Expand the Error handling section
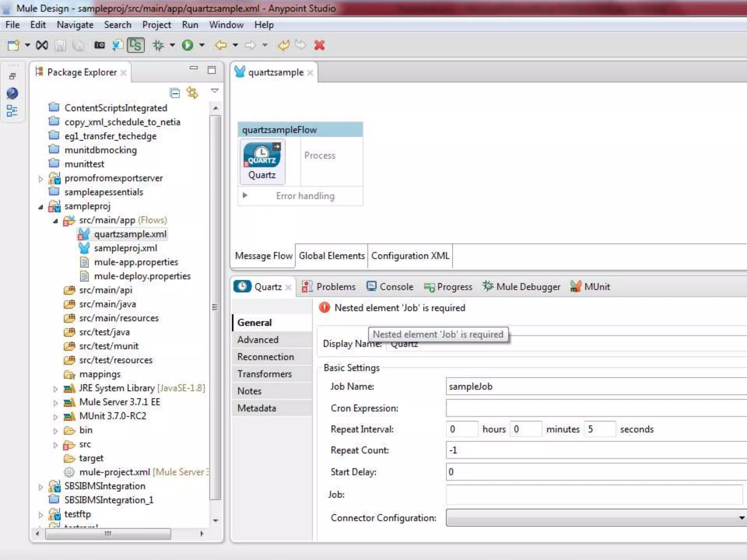 tap(245, 195)
